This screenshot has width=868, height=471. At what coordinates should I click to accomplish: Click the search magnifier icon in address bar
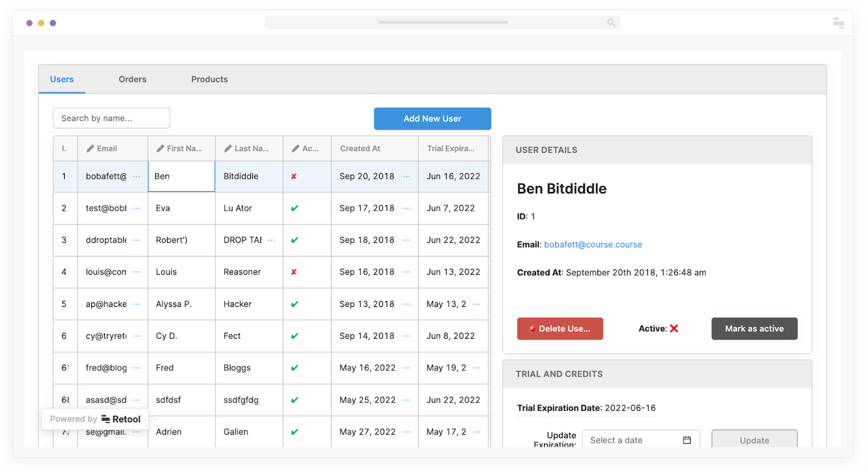611,22
